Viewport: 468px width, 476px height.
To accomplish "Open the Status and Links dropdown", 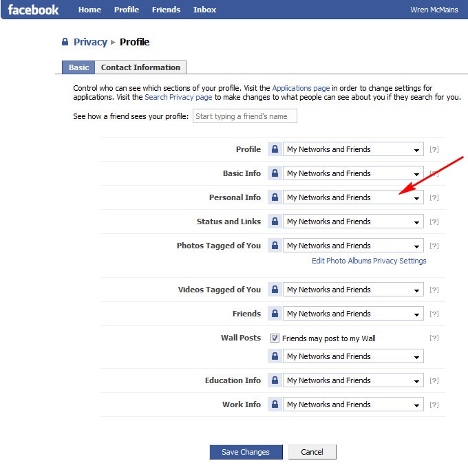I will tap(353, 221).
